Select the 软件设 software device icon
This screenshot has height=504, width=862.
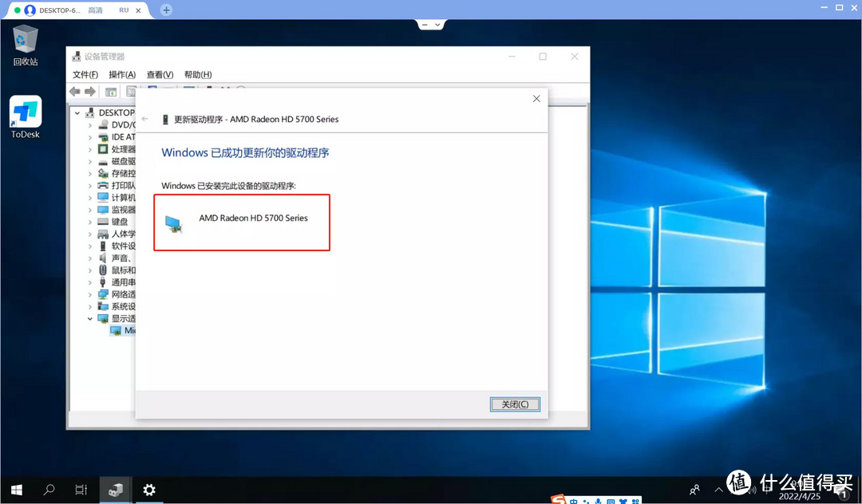pyautogui.click(x=103, y=246)
